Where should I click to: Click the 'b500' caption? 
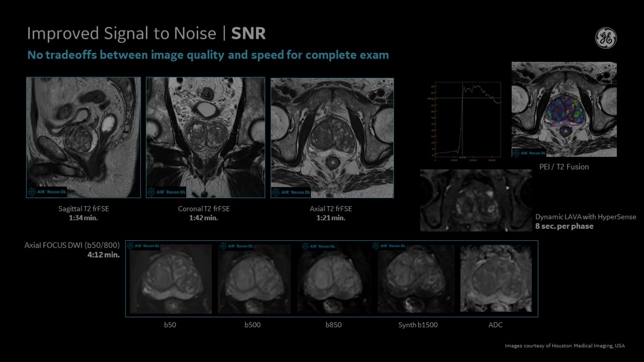point(253,325)
